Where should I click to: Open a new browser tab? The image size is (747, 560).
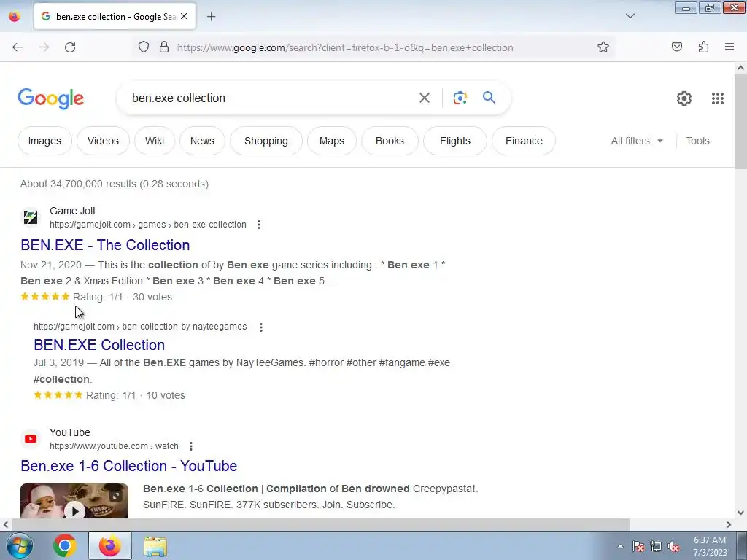click(x=211, y=17)
